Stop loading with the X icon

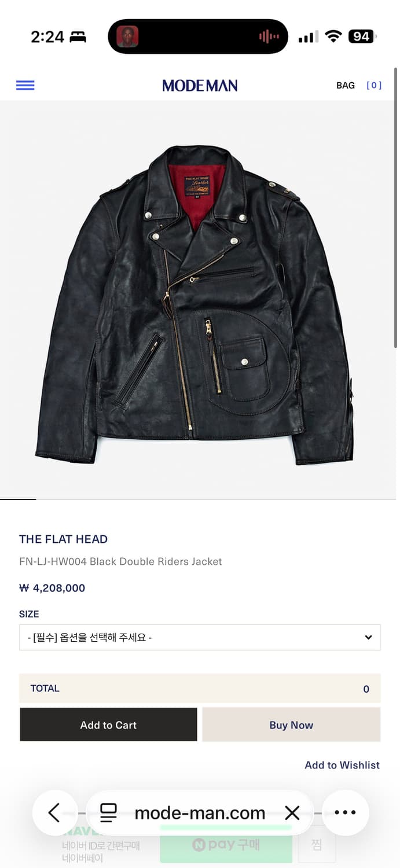[292, 813]
